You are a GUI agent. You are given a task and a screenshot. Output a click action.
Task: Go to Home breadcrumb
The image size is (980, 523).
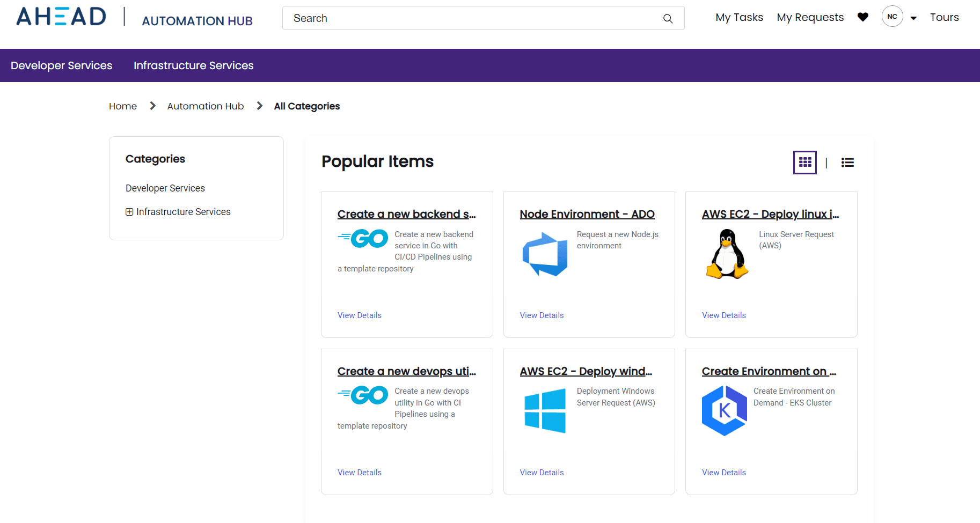[x=123, y=106]
